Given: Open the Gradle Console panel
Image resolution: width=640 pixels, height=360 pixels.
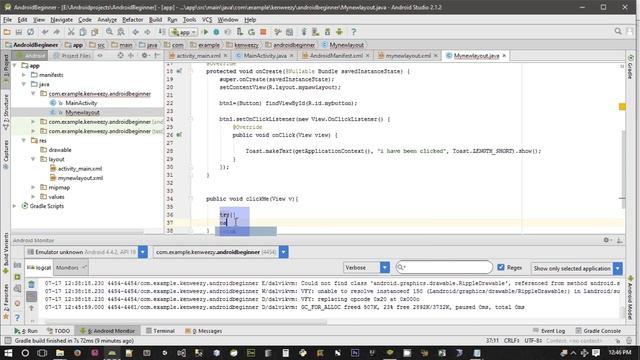Looking at the screenshot, I should pyautogui.click(x=598, y=331).
